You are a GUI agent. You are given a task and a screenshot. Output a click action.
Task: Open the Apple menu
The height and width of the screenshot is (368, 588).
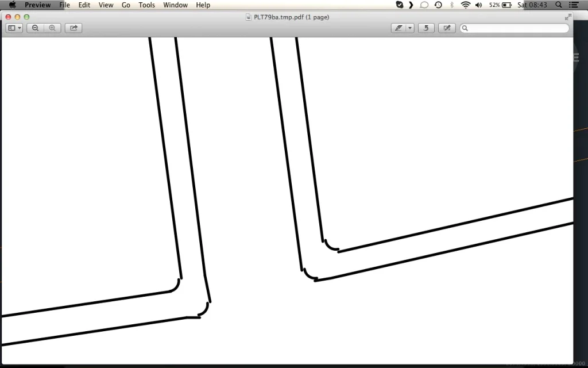click(x=13, y=5)
